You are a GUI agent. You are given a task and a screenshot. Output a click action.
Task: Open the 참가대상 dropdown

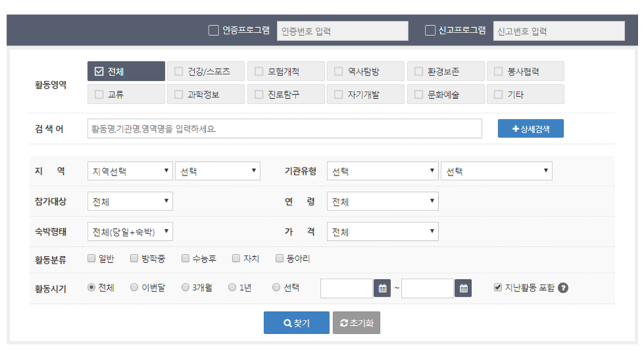coord(129,201)
